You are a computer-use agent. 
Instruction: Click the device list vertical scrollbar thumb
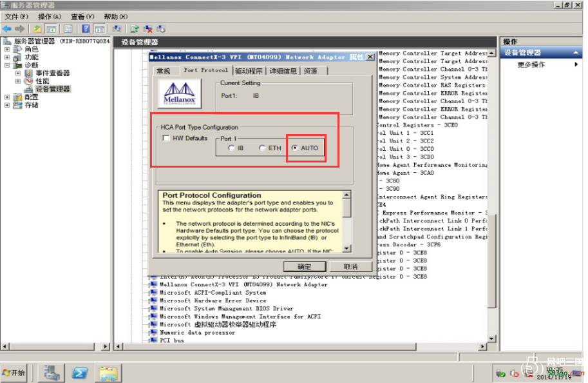pos(491,261)
